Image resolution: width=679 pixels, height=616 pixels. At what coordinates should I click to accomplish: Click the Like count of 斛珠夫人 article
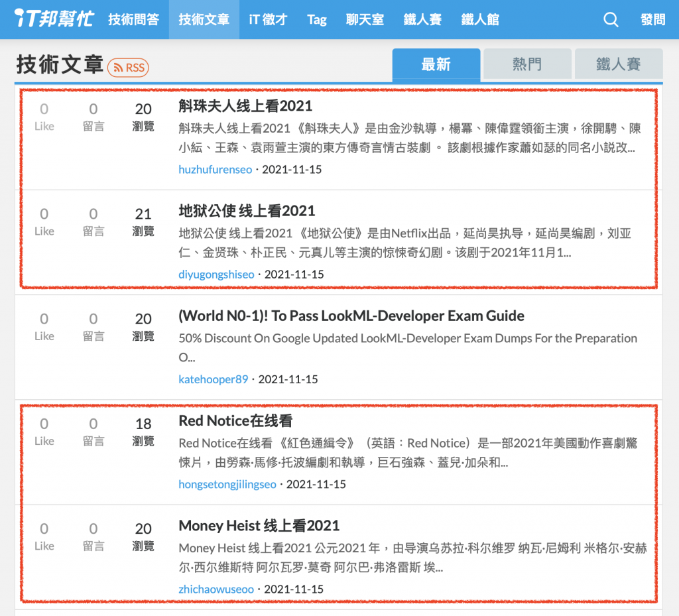(44, 117)
